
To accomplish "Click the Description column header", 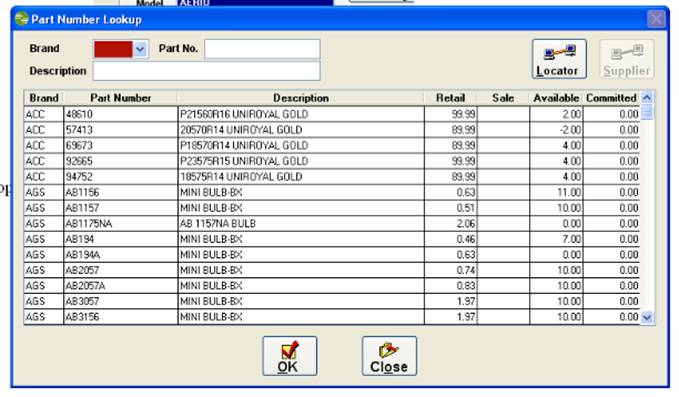I will (x=301, y=98).
